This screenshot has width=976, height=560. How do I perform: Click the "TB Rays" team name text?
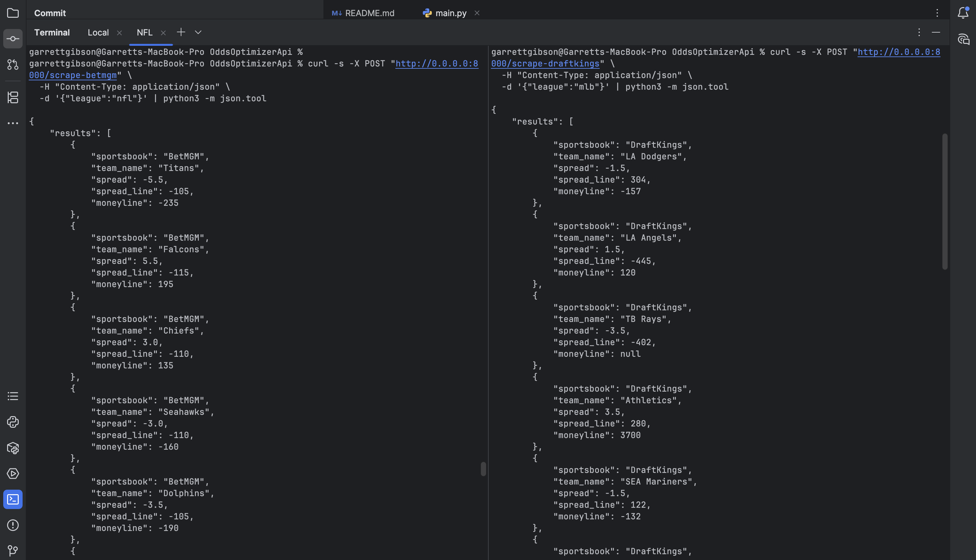pyautogui.click(x=643, y=319)
